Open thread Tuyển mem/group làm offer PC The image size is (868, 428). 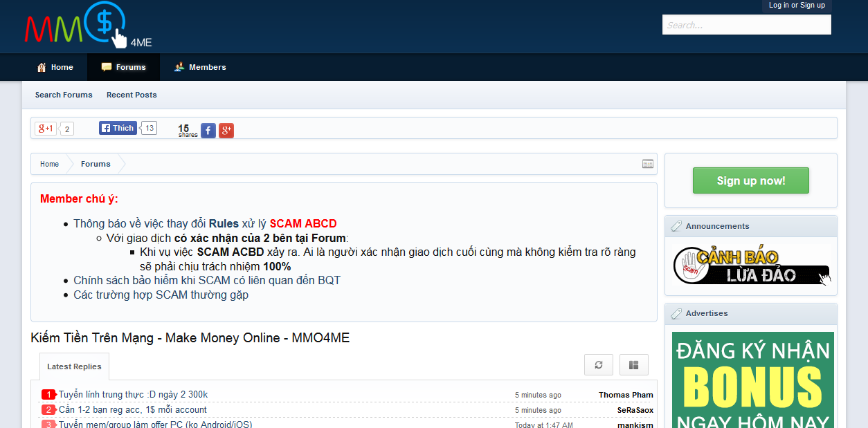[x=155, y=424]
